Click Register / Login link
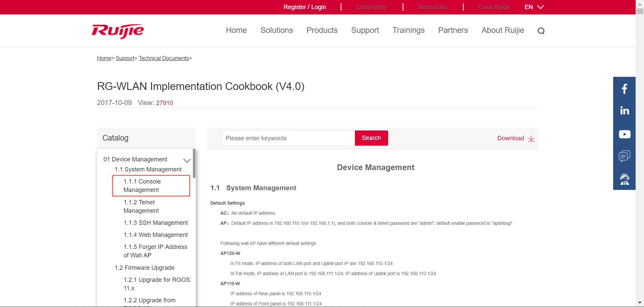 click(305, 7)
